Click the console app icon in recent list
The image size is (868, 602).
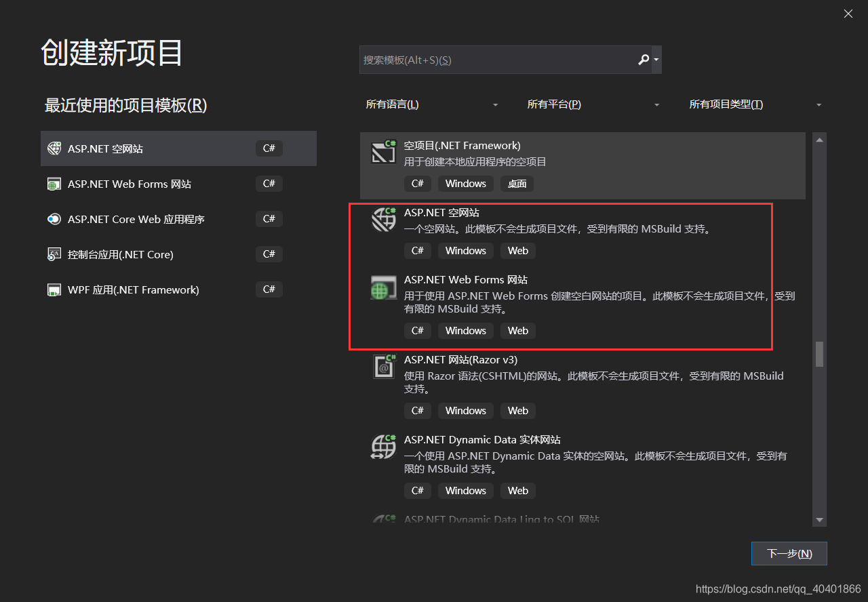click(54, 254)
